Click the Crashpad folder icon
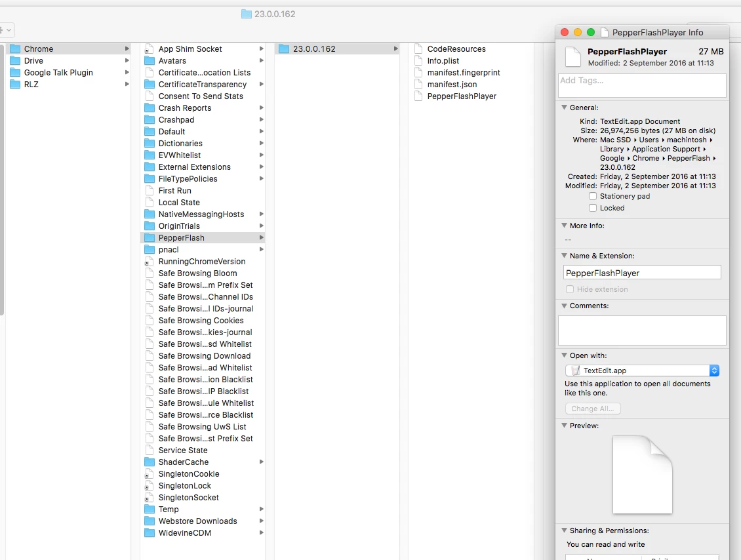Screen dimensions: 741x560 tap(150, 119)
